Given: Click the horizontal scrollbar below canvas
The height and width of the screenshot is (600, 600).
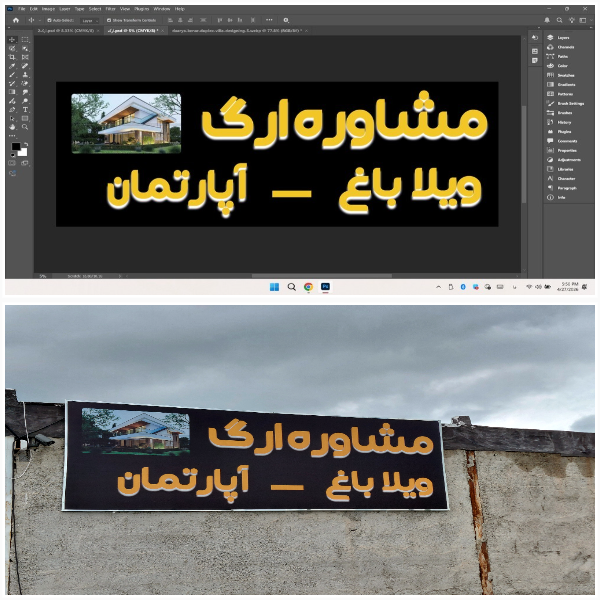Looking at the screenshot, I should pos(321,276).
